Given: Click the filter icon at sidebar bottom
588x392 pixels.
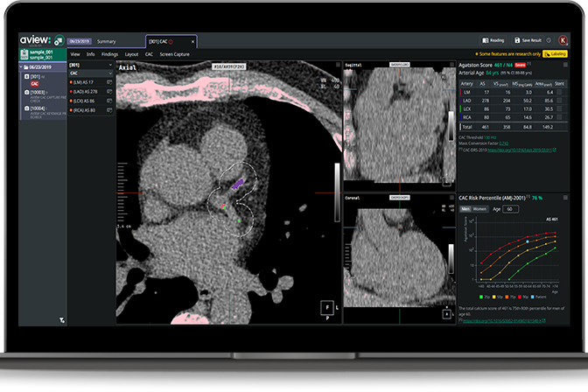Looking at the screenshot, I should pos(61,320).
